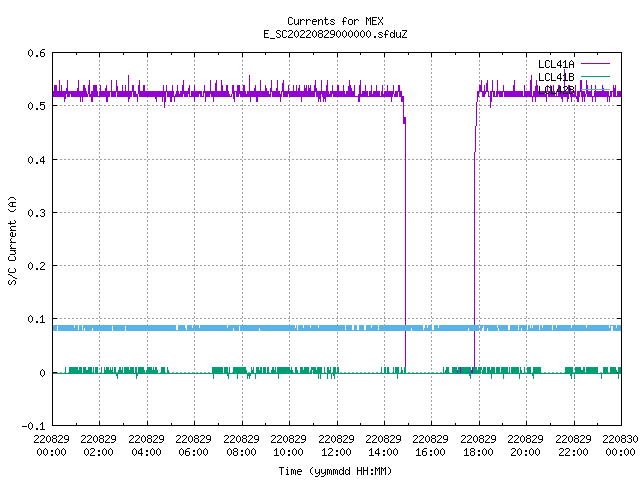Click the -0.1 y-axis tick value

(33, 426)
